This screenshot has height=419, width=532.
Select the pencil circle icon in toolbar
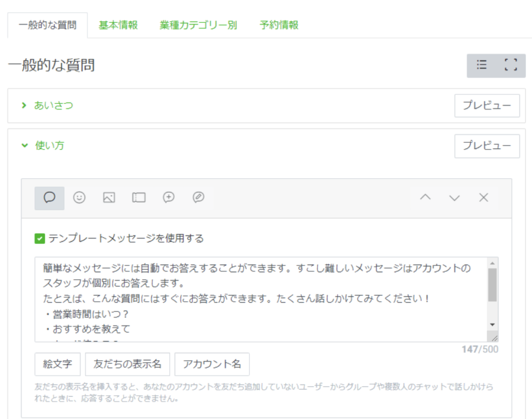(198, 198)
